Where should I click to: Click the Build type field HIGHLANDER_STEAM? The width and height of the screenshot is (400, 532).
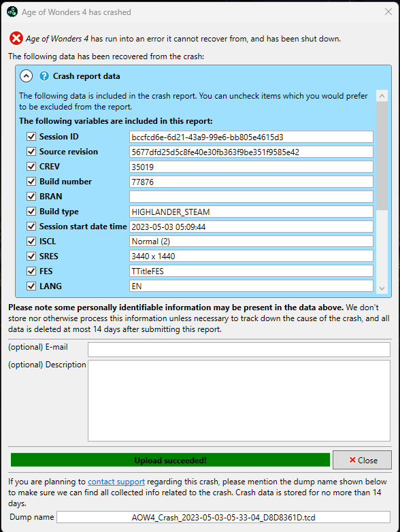pos(251,212)
